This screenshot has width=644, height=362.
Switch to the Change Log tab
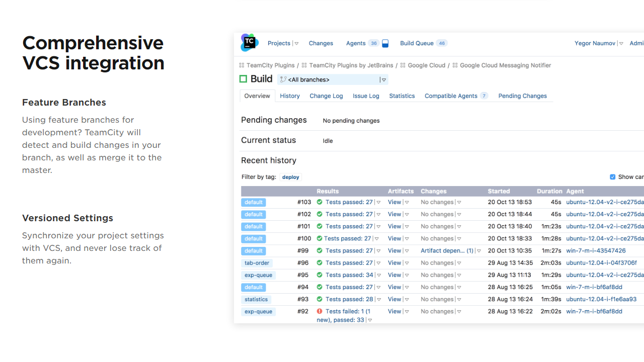click(x=326, y=96)
